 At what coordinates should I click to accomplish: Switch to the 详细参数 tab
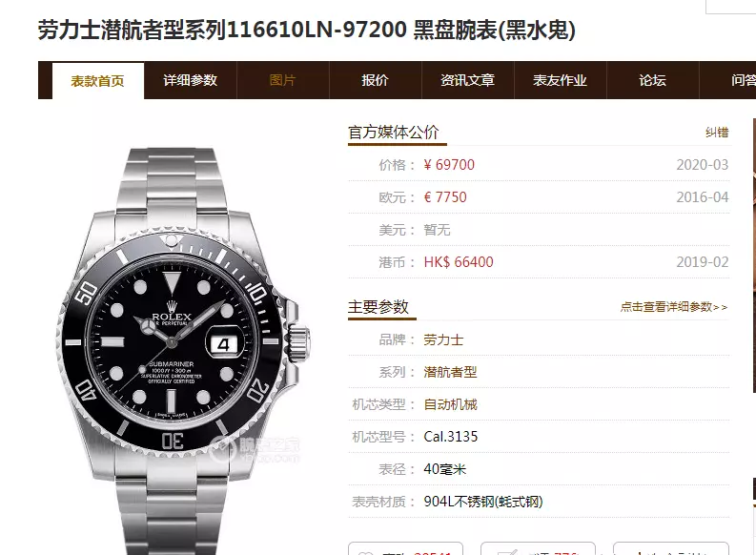(191, 80)
